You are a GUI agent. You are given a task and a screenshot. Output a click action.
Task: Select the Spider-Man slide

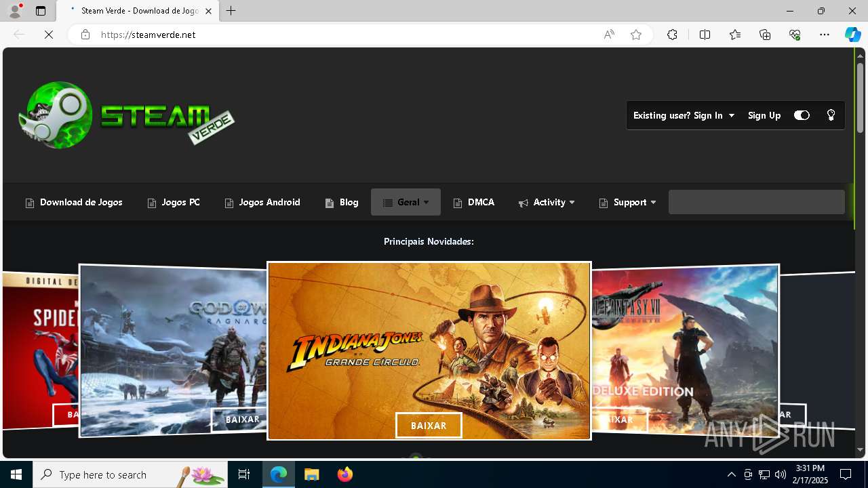click(x=41, y=349)
